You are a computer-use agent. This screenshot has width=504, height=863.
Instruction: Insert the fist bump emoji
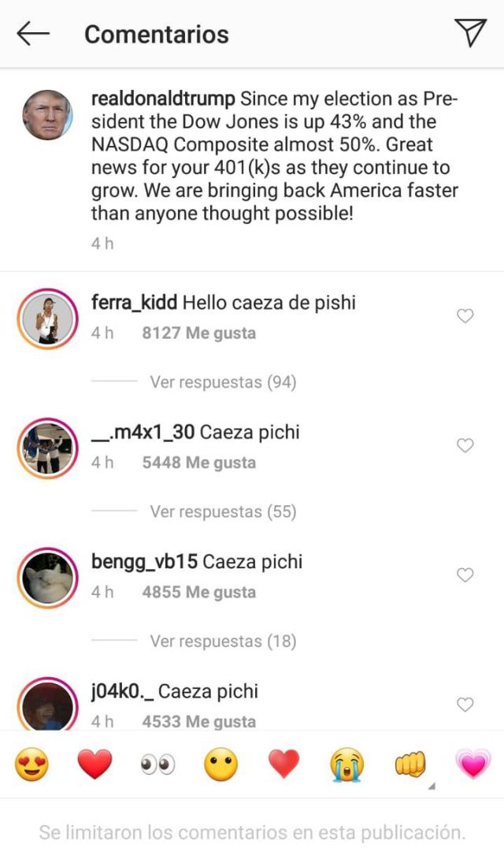click(x=409, y=764)
